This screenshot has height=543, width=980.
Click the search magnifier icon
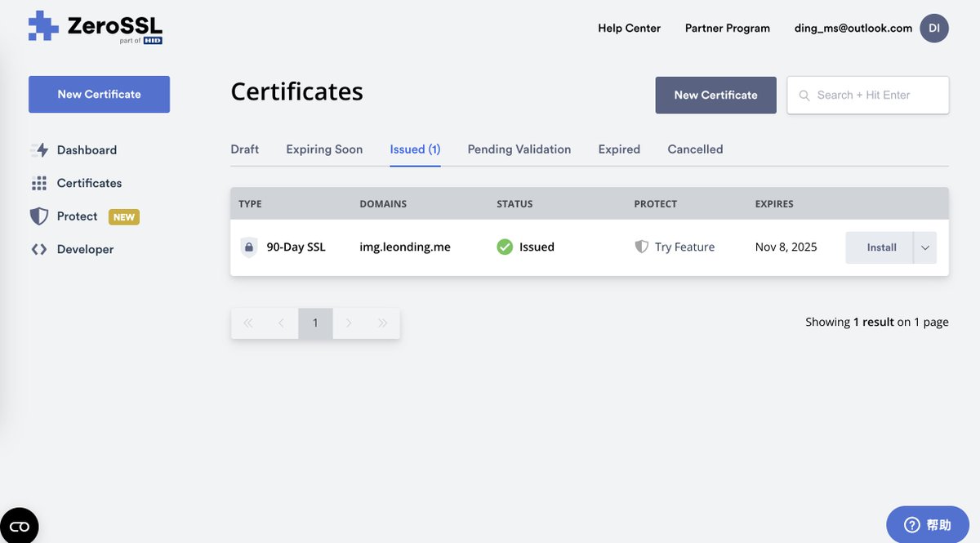tap(805, 96)
